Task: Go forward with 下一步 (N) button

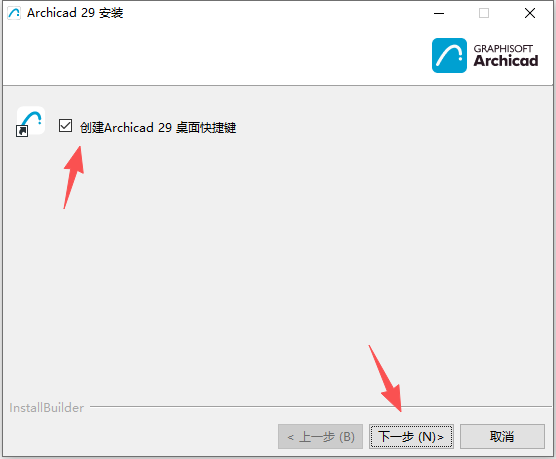Action: (411, 436)
